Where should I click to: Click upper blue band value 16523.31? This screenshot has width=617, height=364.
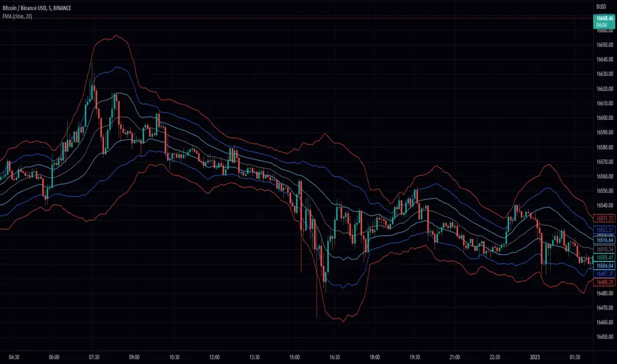pos(604,230)
